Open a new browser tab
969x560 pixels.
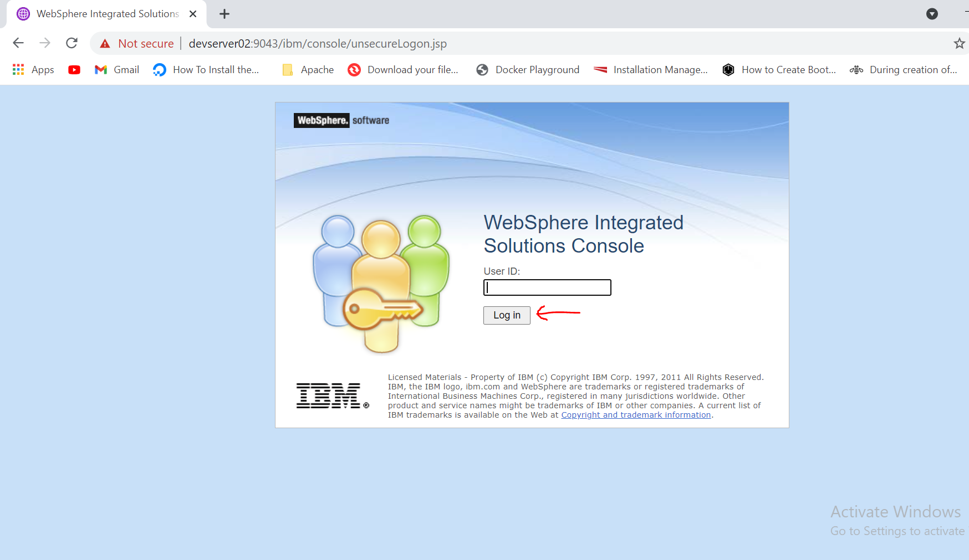pyautogui.click(x=225, y=14)
